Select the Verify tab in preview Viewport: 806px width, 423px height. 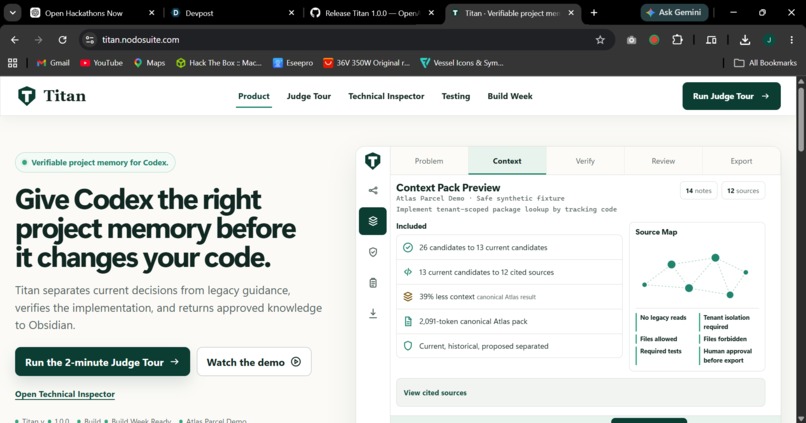coord(585,161)
